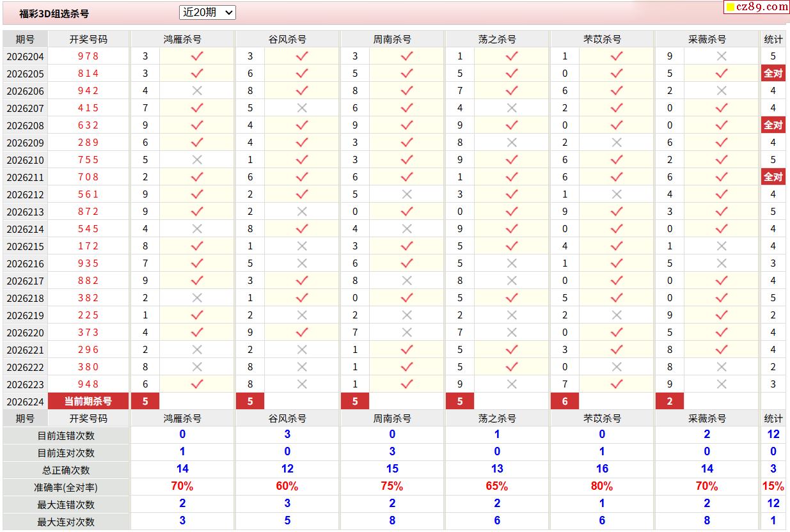This screenshot has height=532, width=790.
Task: Click the 统计 top column header
Action: (773, 39)
